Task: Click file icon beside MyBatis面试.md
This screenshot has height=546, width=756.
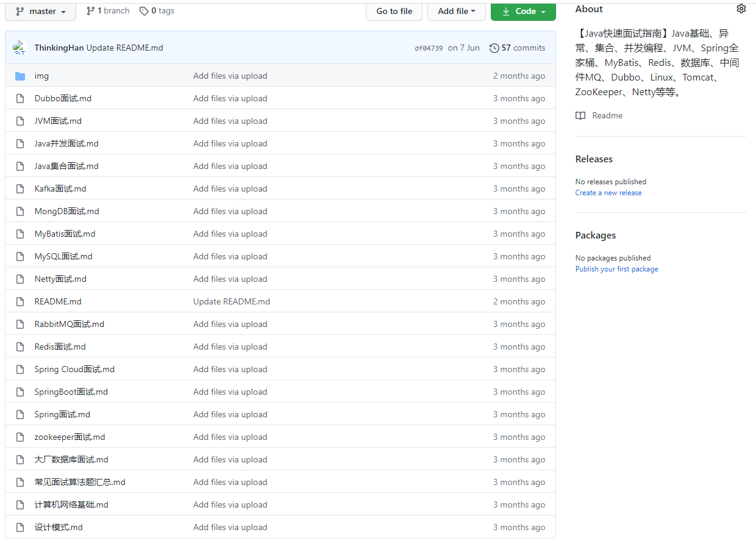Action: 20,234
